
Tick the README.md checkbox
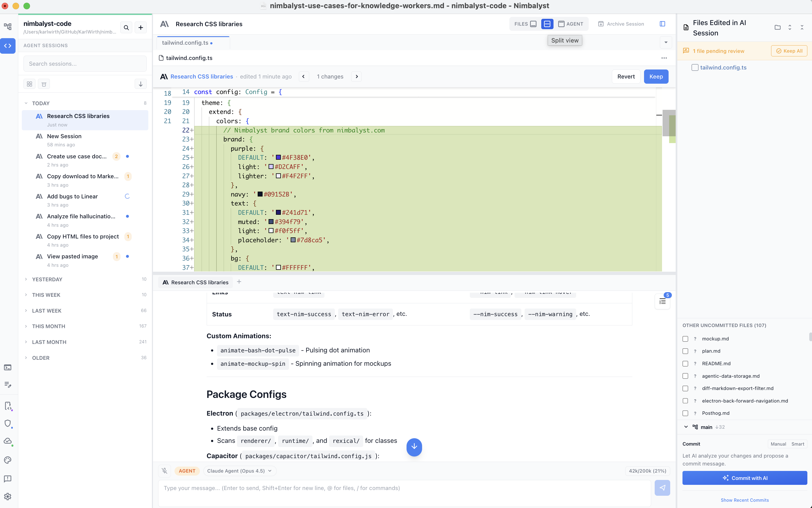click(685, 364)
